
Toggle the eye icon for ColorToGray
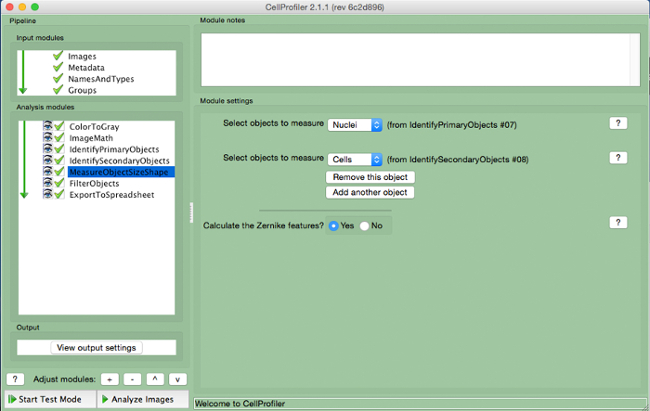coord(47,126)
